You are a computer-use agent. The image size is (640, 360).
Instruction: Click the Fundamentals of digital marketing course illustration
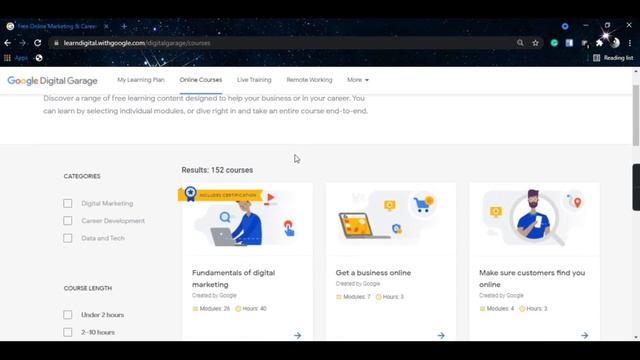point(247,219)
